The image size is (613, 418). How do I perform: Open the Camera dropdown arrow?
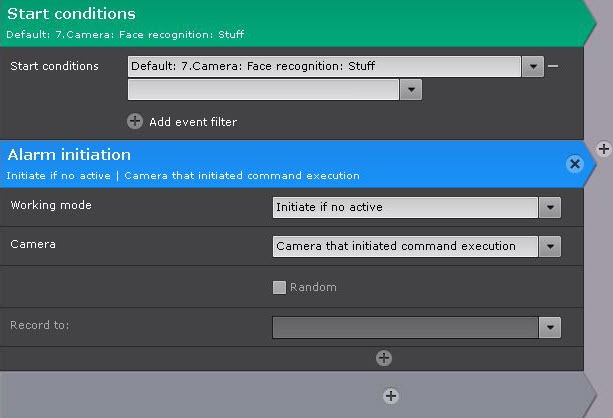(550, 246)
